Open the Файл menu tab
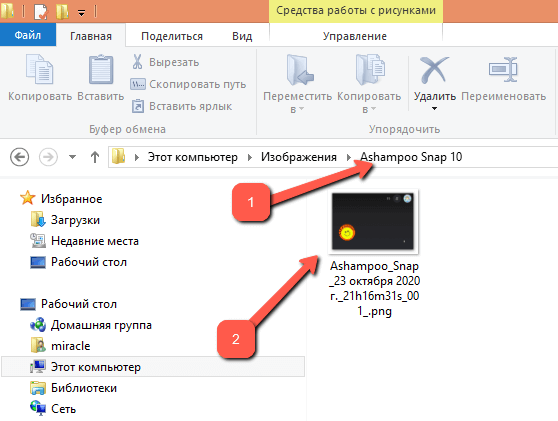 coord(28,35)
